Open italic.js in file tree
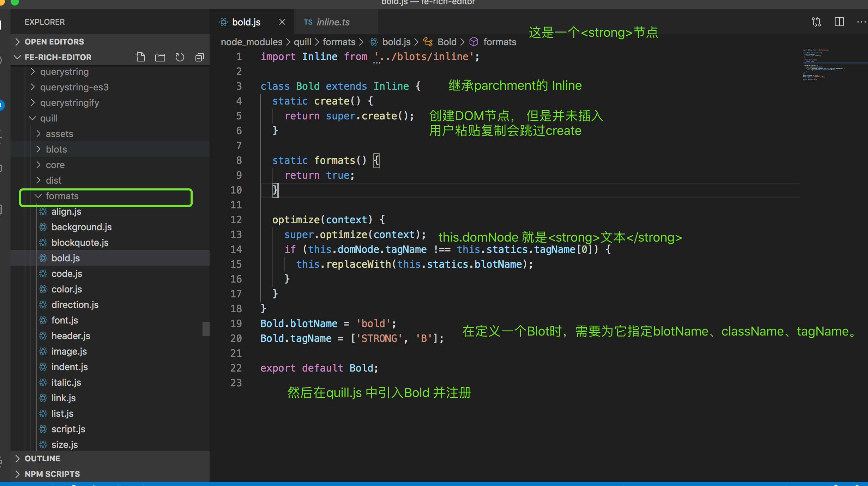868x486 pixels. 66,383
